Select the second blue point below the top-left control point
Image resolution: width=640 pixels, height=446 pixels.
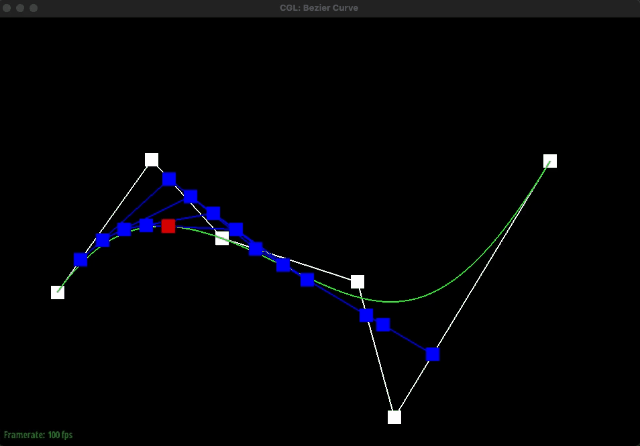[x=190, y=197]
